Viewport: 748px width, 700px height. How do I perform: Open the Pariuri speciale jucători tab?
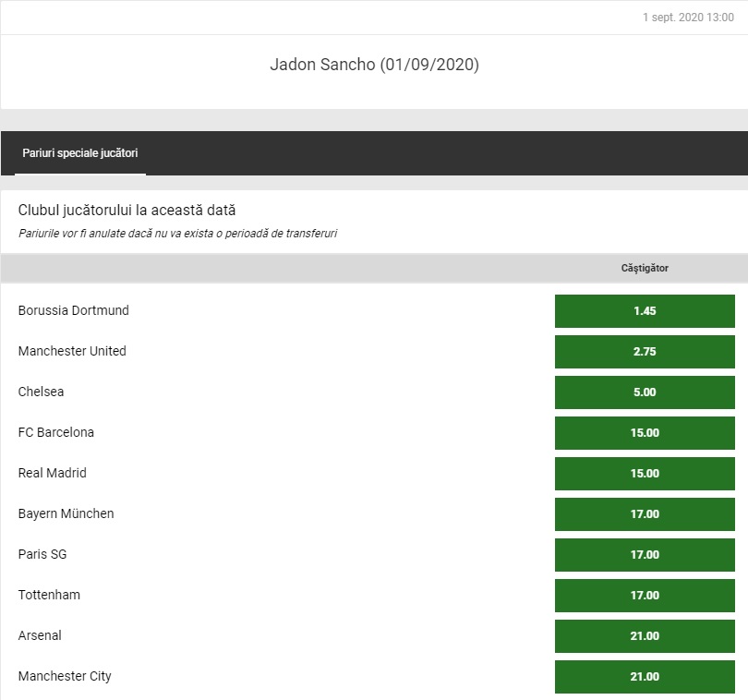point(80,153)
